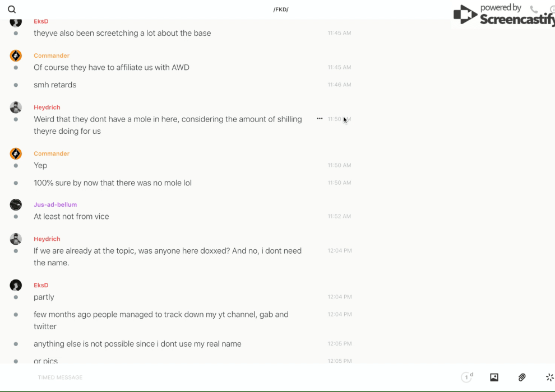Toggle the 1d timed message timer
Screen dimensions: 555x392
tap(467, 377)
